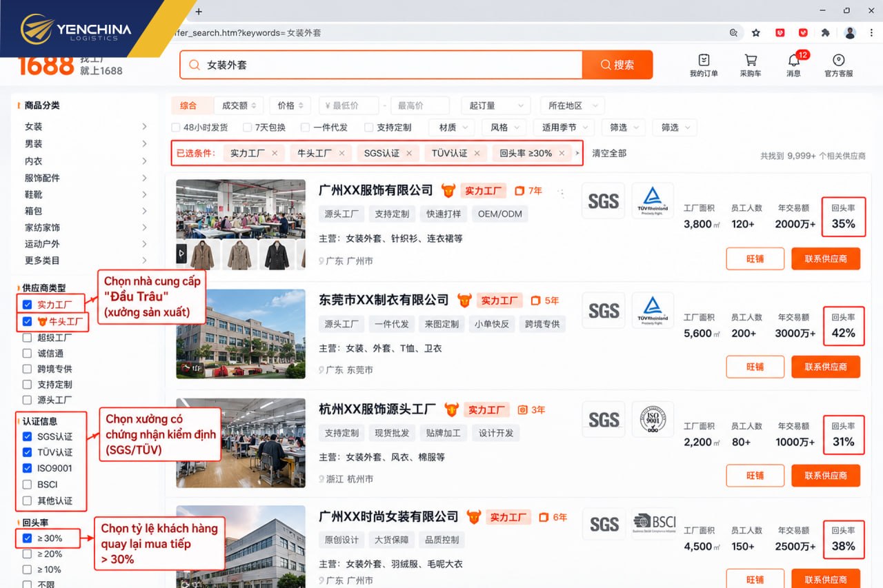Click zoom icon in address bar
883x588 pixels.
(734, 32)
